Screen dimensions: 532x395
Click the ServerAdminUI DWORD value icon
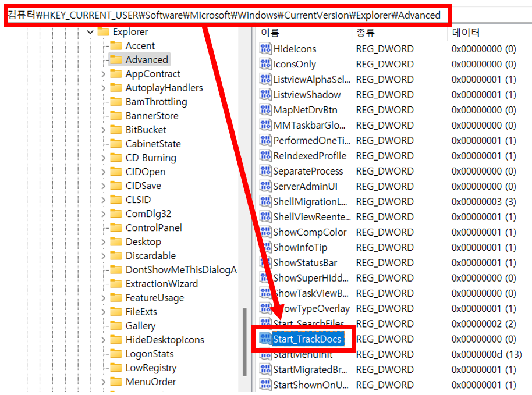pyautogui.click(x=265, y=186)
